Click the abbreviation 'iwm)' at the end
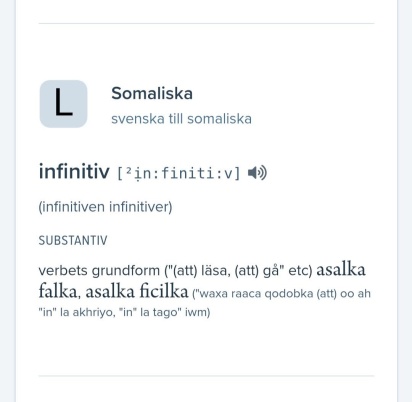This screenshot has width=412, height=402. [x=198, y=312]
